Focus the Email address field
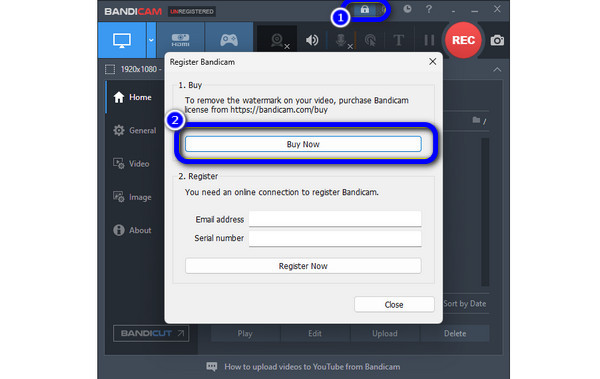The image size is (600, 379). click(x=335, y=219)
